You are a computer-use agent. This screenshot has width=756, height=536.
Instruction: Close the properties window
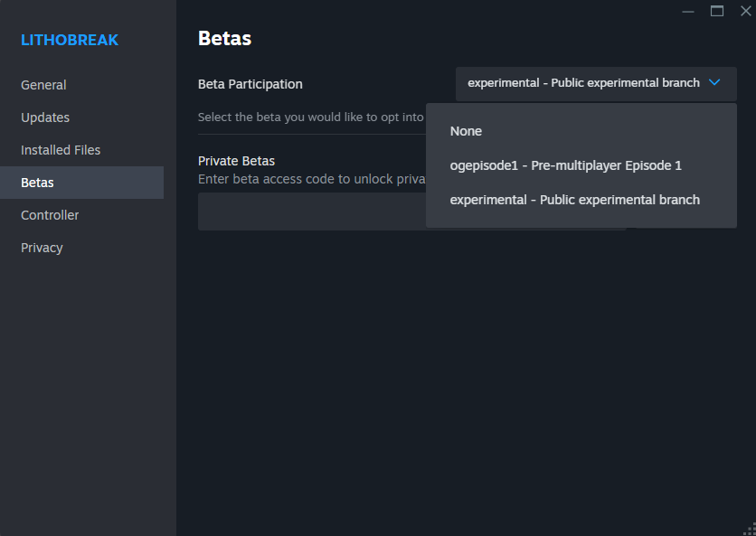745,11
